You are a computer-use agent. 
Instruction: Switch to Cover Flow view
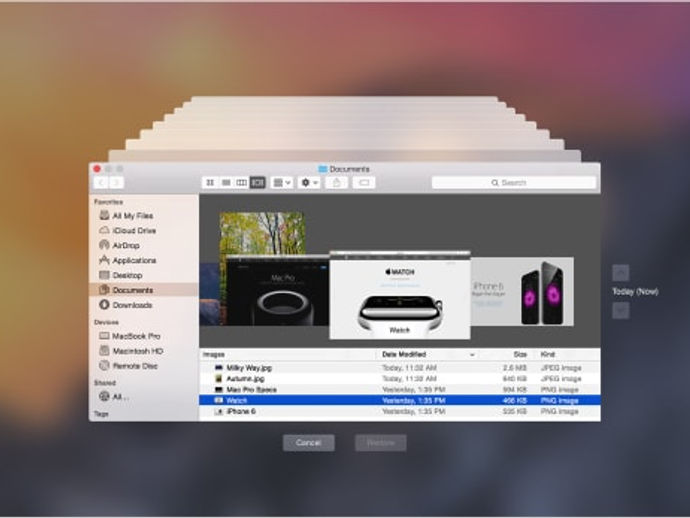pyautogui.click(x=257, y=183)
